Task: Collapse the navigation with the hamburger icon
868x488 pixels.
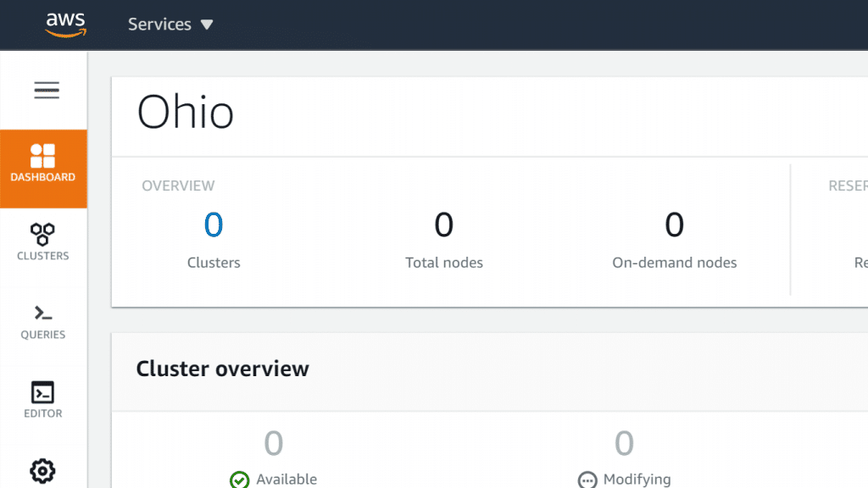Action: pos(45,89)
